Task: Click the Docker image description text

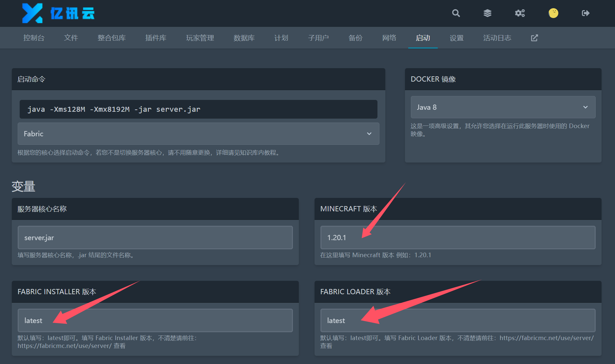Action: (x=500, y=130)
